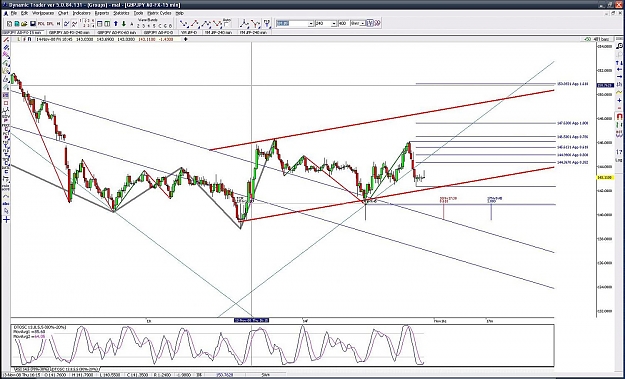Click the yellow current price label on price axis
This screenshot has height=379, width=625.
(x=605, y=177)
